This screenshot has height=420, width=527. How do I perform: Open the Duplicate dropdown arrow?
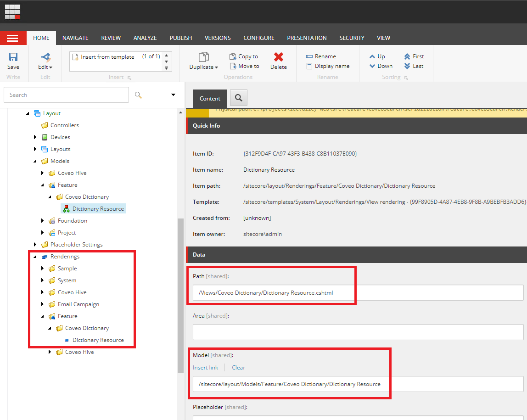217,67
